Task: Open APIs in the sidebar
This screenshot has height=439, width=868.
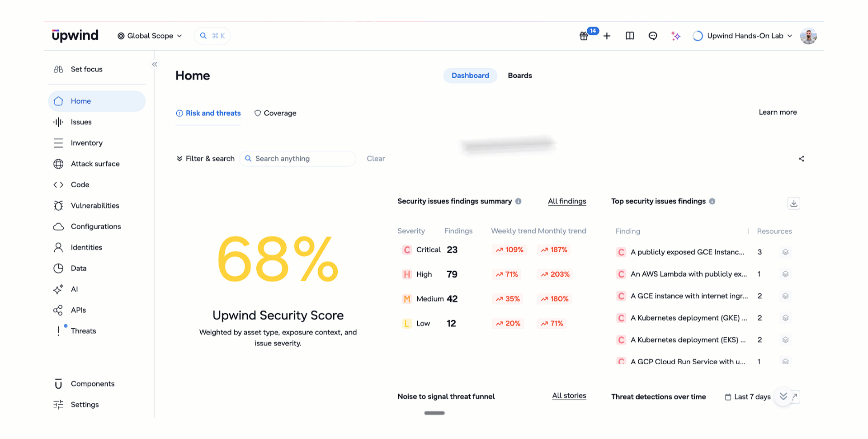Action: pyautogui.click(x=97, y=310)
